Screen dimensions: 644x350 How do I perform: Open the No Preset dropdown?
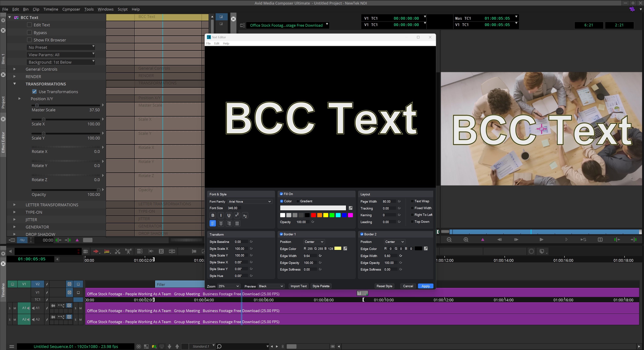tap(61, 47)
